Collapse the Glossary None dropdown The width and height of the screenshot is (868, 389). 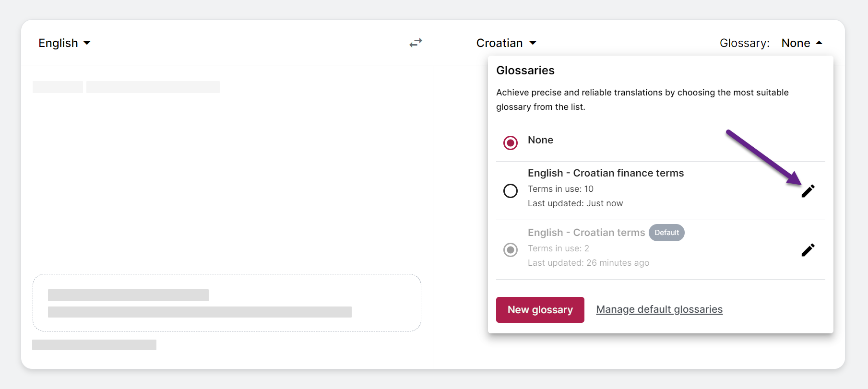click(802, 43)
